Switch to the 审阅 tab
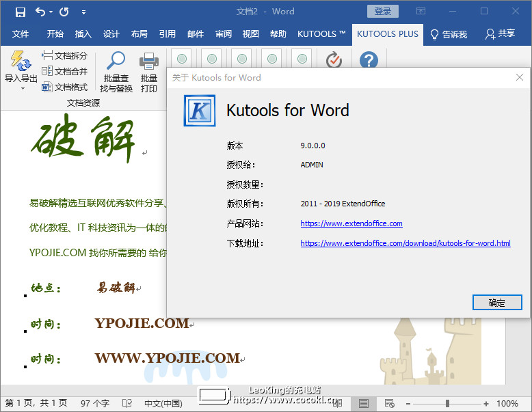The image size is (532, 412). 223,34
